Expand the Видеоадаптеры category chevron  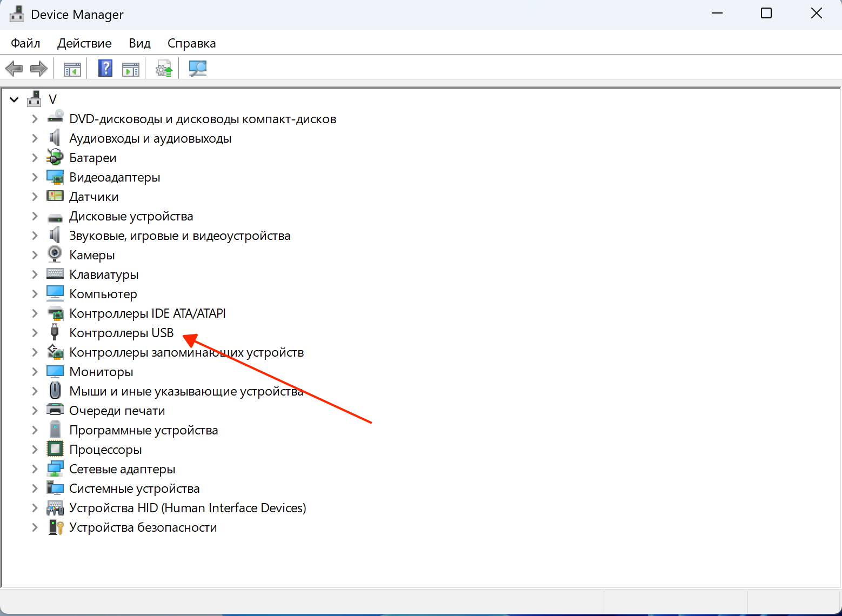(x=35, y=177)
